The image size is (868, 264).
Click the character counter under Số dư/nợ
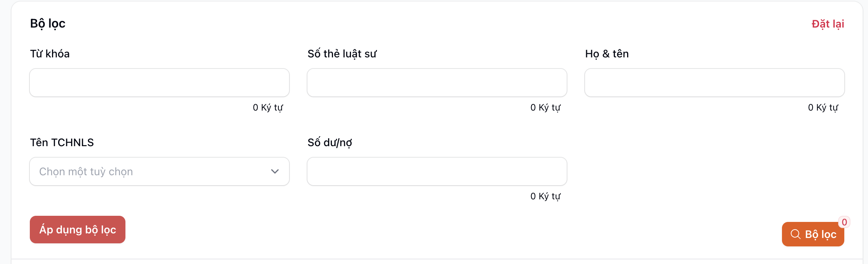click(545, 196)
